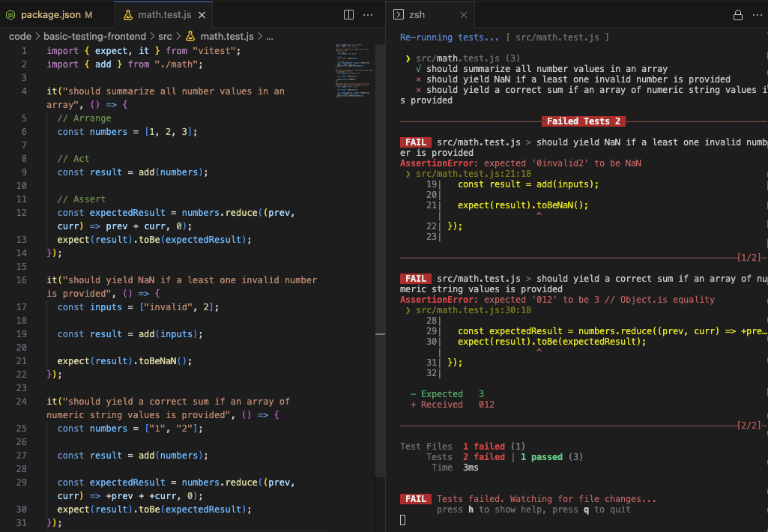
Task: Select 'math.test.js' in the breadcrumb
Action: coord(227,36)
